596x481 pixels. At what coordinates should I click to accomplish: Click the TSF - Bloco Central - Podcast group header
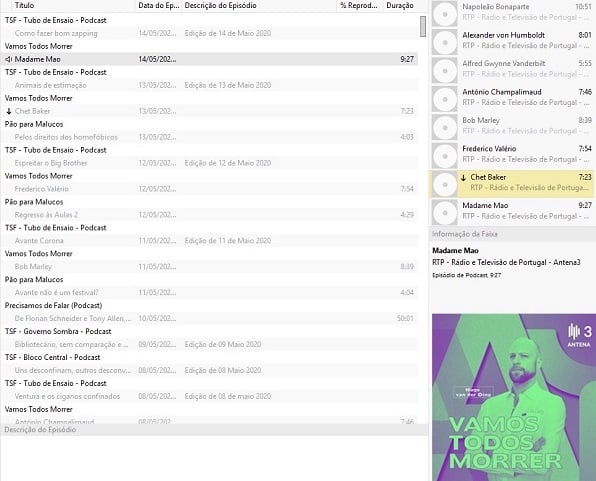click(x=52, y=357)
